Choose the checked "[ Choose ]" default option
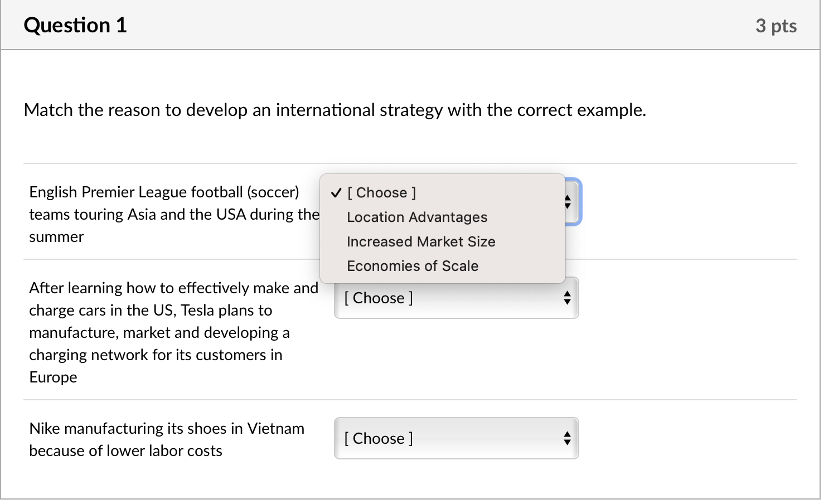This screenshot has height=504, width=824. tap(381, 192)
